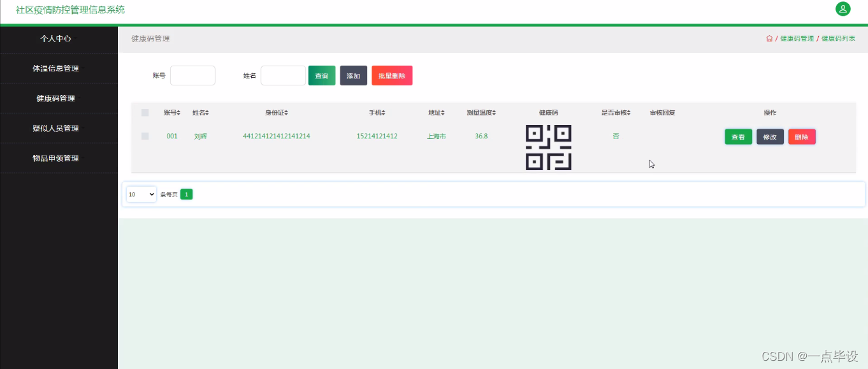The width and height of the screenshot is (868, 369).
Task: Open the health QR code thumbnail
Action: pos(548,147)
